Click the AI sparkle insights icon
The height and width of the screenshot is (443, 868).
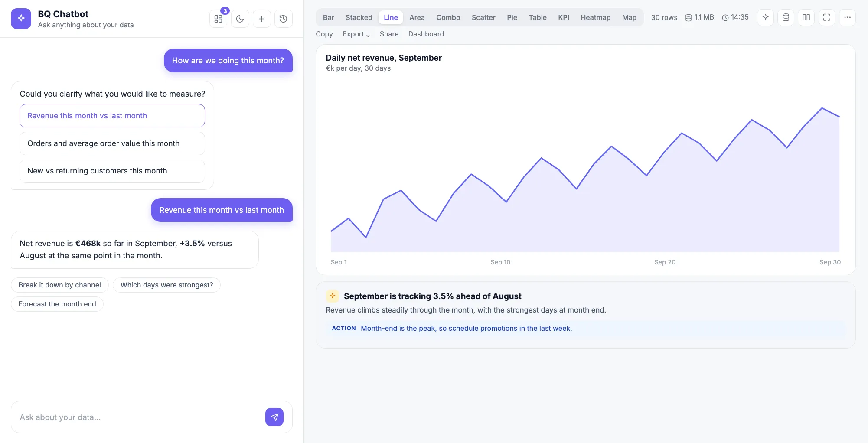click(766, 17)
